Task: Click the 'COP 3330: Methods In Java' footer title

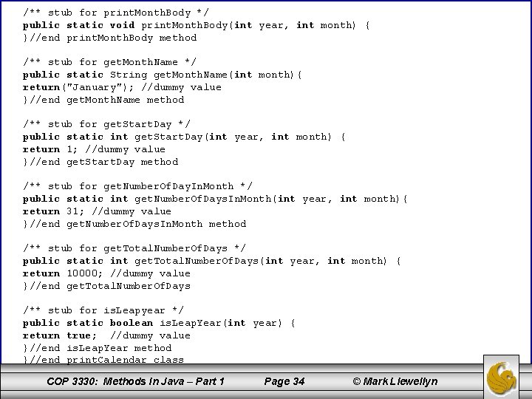Action: point(135,382)
